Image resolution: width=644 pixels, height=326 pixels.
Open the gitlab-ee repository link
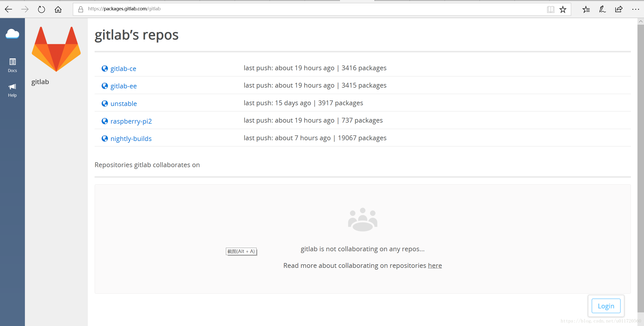tap(124, 86)
